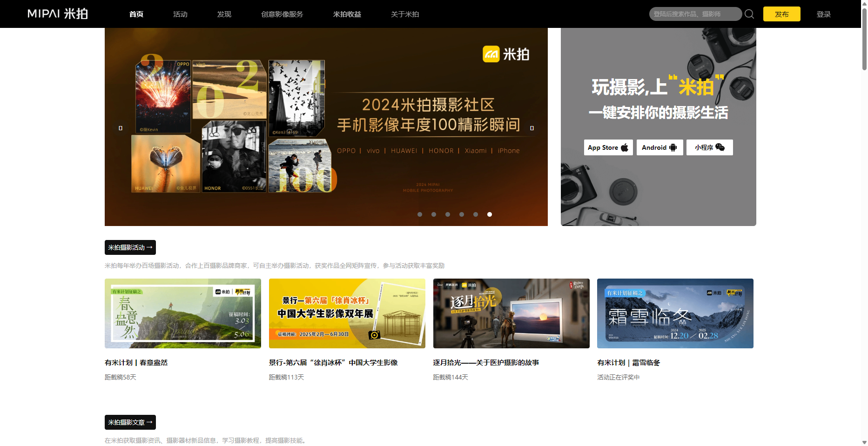
Task: Open the 米拍摄影活动 section button
Action: [x=130, y=247]
